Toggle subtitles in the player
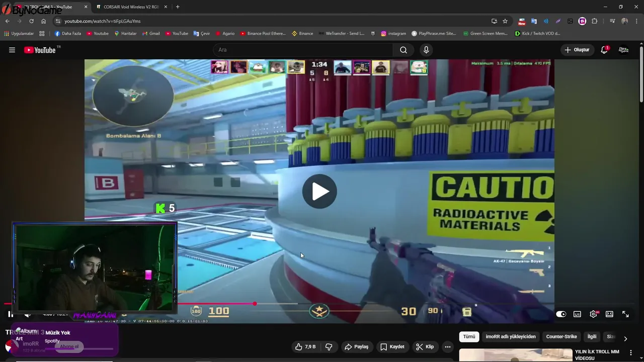 577,314
